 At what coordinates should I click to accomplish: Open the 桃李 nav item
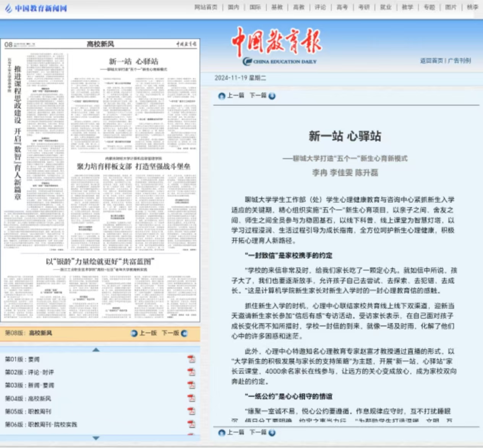pos(473,7)
